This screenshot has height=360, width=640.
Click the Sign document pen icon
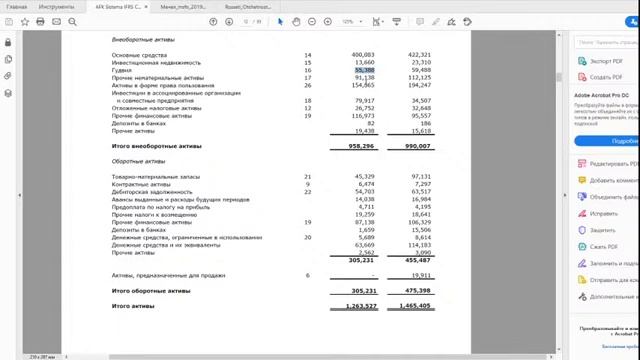click(451, 22)
